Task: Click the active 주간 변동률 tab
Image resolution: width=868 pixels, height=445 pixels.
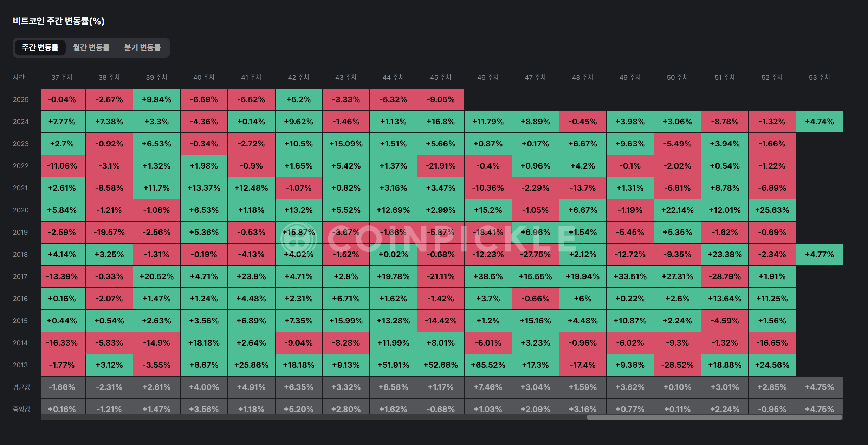Action: pyautogui.click(x=40, y=47)
